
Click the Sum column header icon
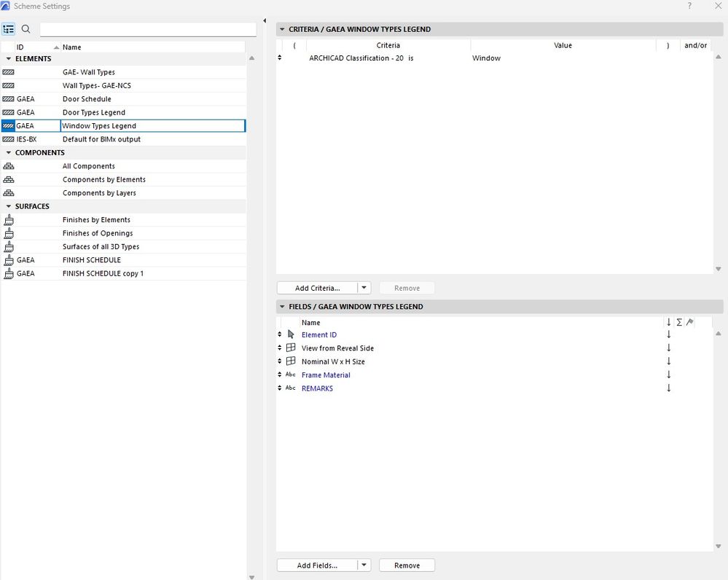click(x=679, y=323)
